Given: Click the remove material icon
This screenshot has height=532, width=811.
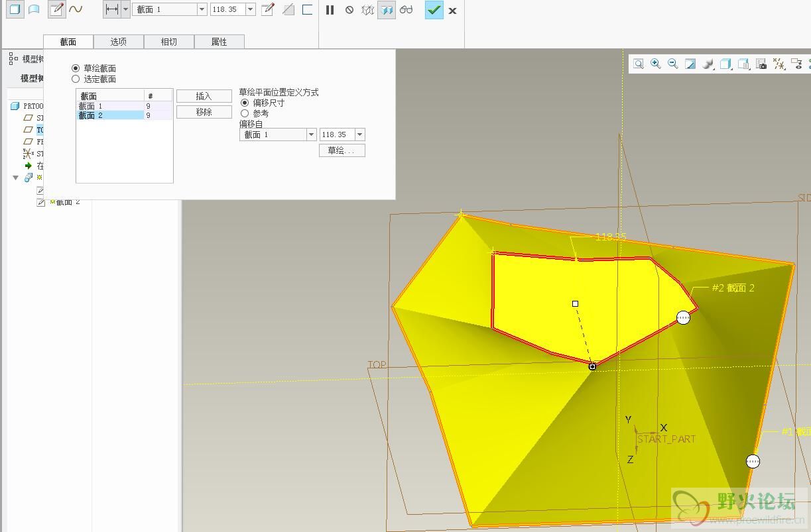Looking at the screenshot, I should point(288,9).
